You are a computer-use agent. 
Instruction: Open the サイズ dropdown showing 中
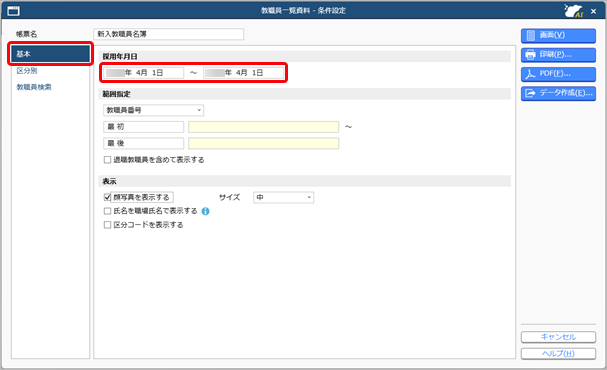tap(283, 197)
